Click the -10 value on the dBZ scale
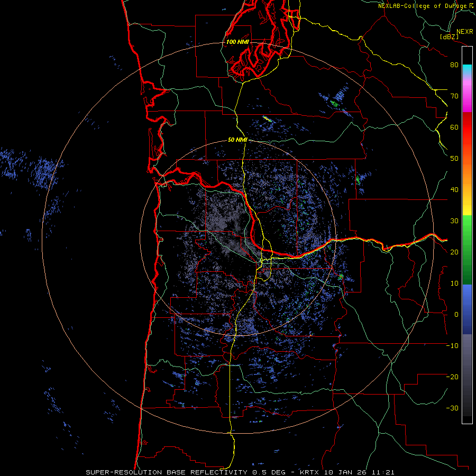Image resolution: width=476 pixels, height=476 pixels. click(x=452, y=346)
